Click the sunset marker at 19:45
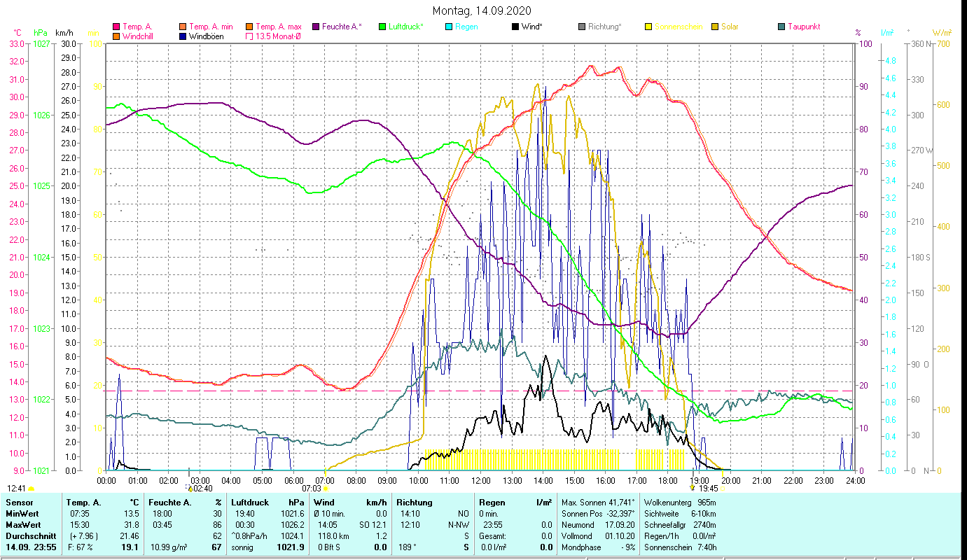 (x=693, y=488)
